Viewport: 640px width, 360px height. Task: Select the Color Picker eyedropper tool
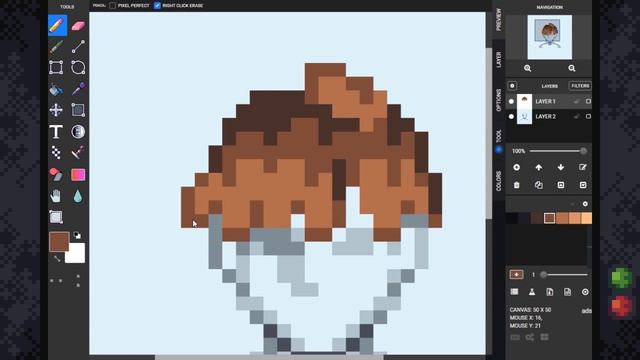[78, 89]
